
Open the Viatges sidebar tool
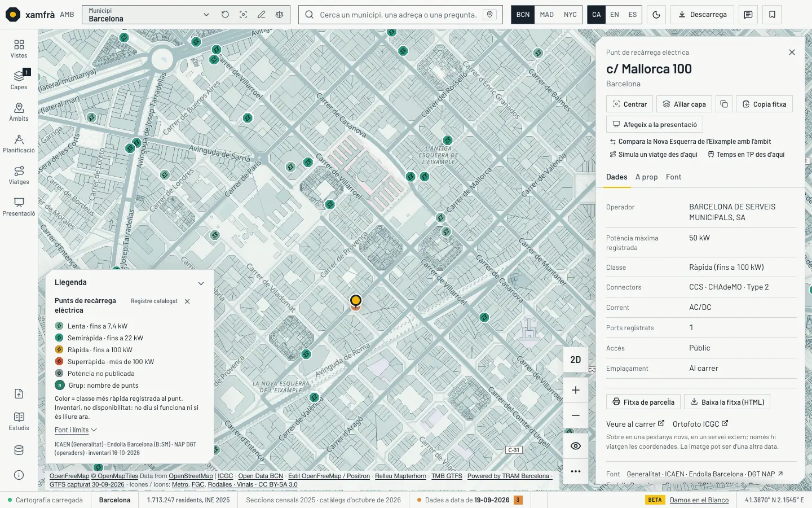(19, 175)
